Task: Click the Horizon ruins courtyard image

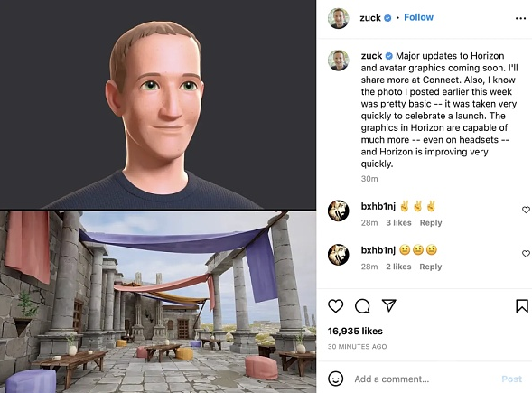Action: (158, 302)
